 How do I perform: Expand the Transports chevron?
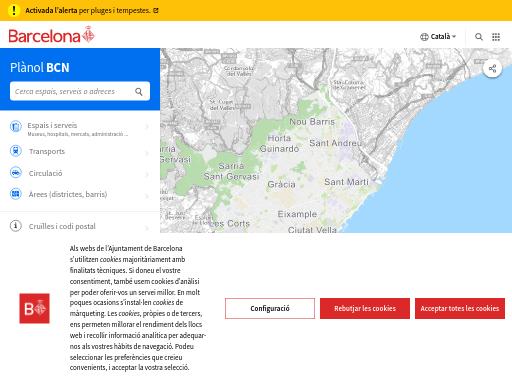[x=147, y=153]
